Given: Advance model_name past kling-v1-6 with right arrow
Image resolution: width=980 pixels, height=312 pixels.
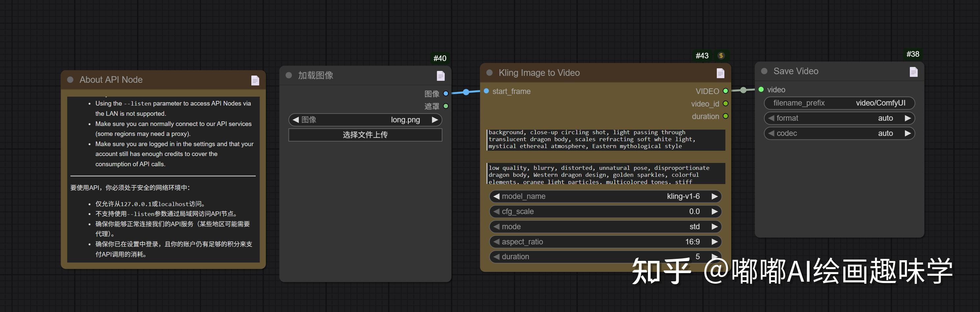Looking at the screenshot, I should [x=714, y=196].
